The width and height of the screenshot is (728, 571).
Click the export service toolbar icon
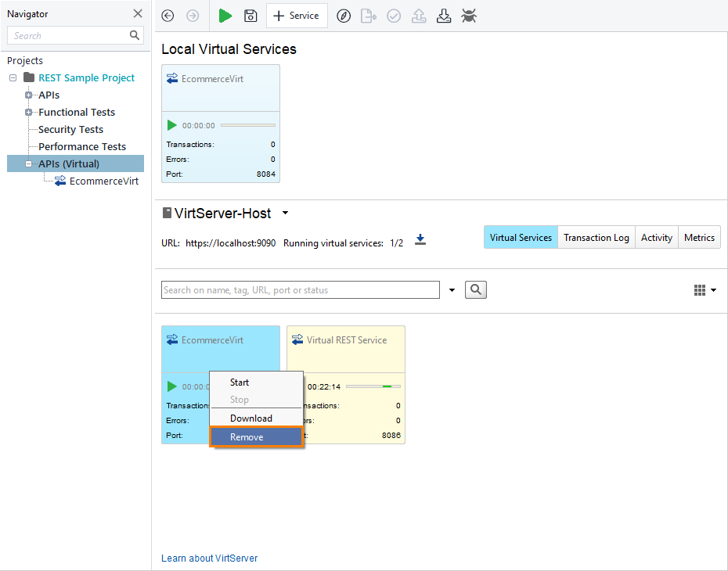coord(368,16)
